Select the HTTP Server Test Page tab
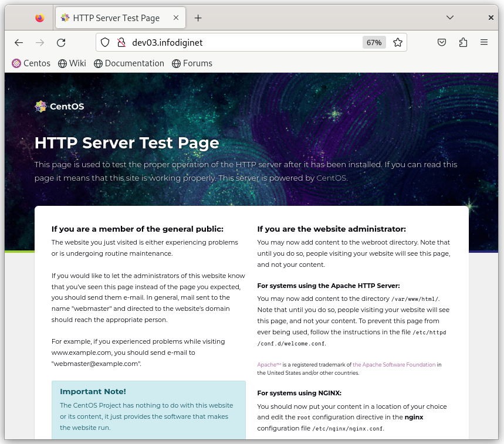This screenshot has width=504, height=444. tap(120, 18)
